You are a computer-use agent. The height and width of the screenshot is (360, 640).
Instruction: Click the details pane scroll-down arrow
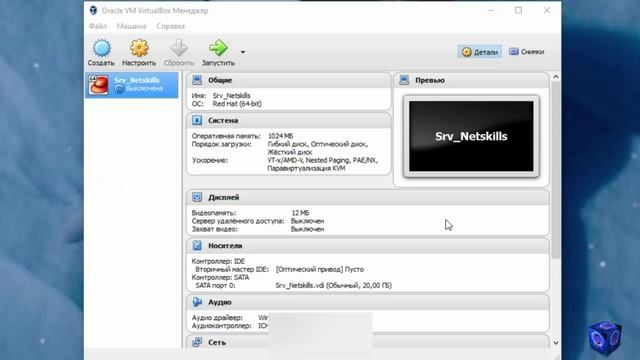[x=556, y=343]
